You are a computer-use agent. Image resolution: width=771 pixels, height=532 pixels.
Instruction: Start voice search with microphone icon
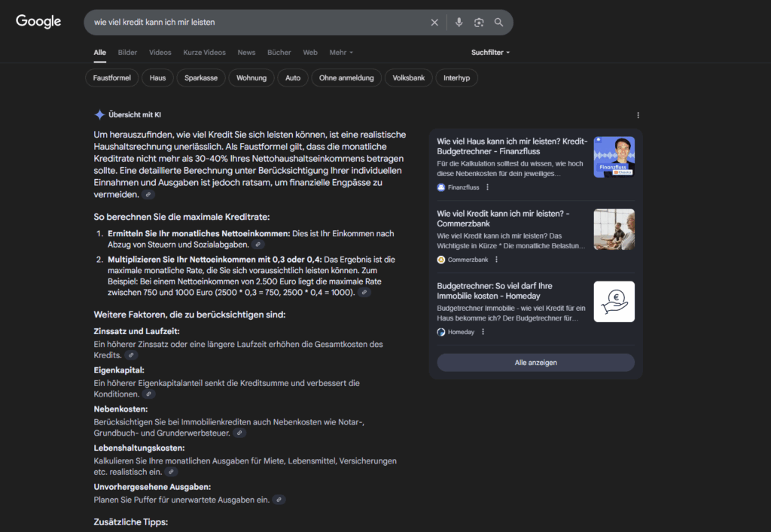[x=459, y=23]
